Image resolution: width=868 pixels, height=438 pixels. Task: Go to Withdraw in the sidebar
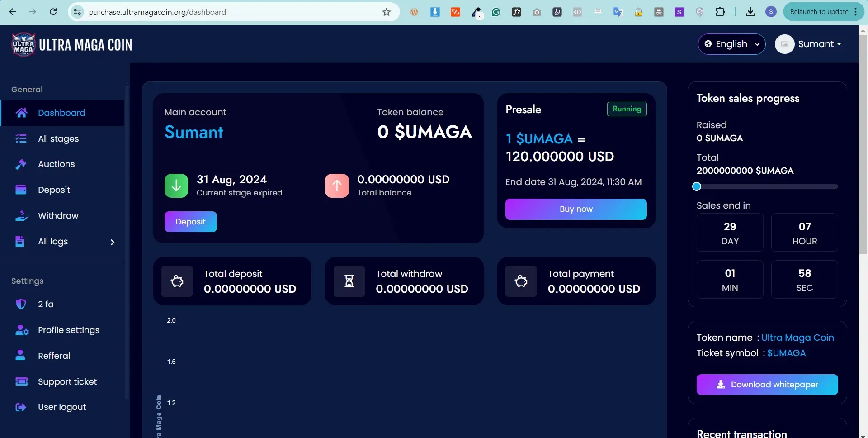tap(58, 216)
